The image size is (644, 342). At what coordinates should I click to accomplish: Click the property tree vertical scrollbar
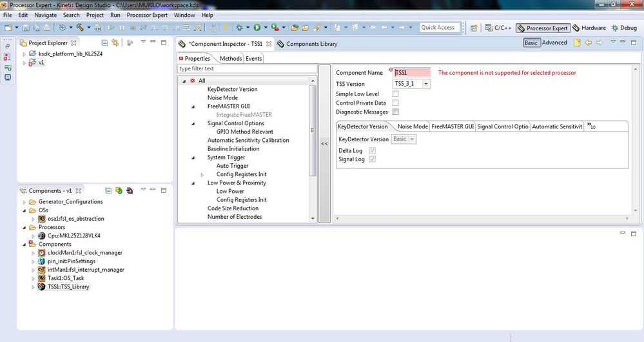pyautogui.click(x=313, y=130)
